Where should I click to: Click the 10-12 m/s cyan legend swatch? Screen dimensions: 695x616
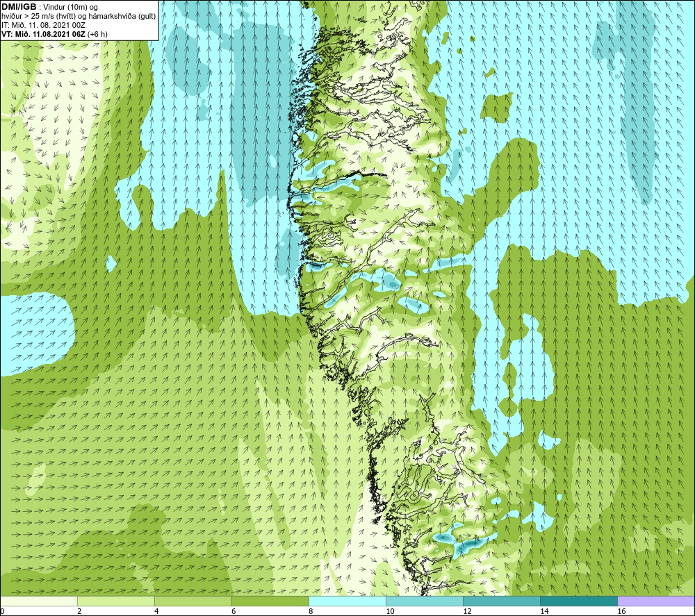point(424,601)
